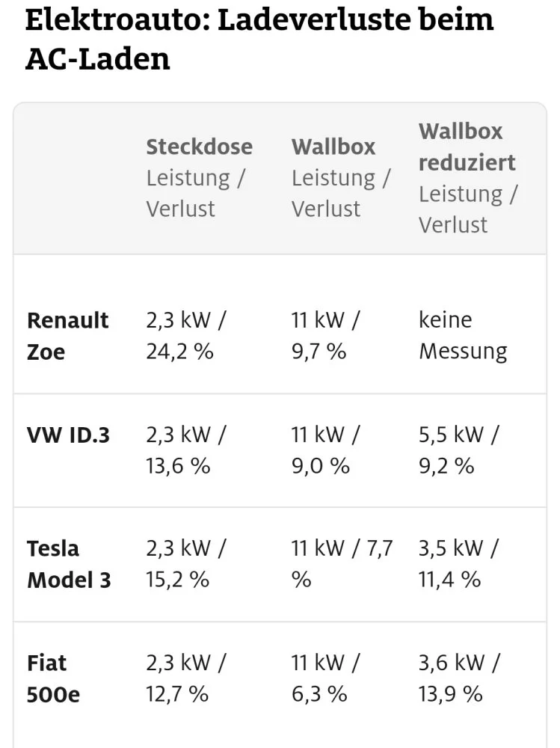
Task: Select the Fiat 500e row label
Action: pyautogui.click(x=53, y=678)
